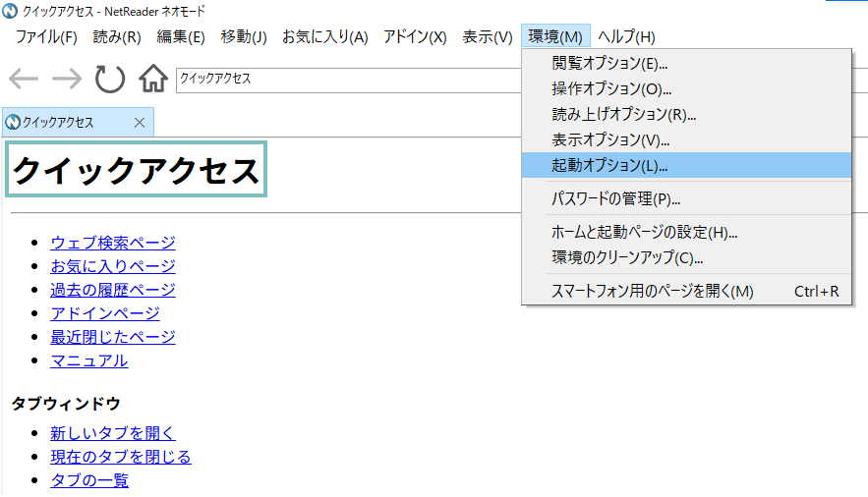The height and width of the screenshot is (497, 868).
Task: Open the お気に入りページ link
Action: point(113,266)
